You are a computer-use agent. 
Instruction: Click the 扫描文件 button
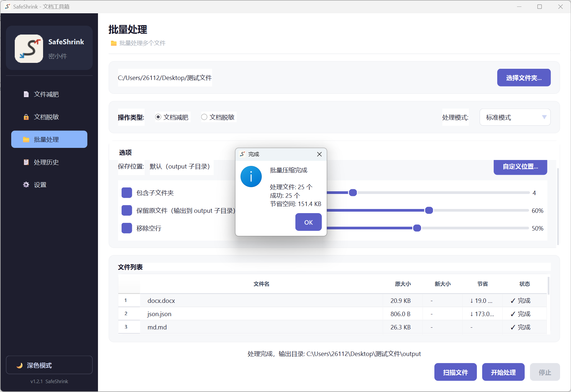tap(455, 372)
